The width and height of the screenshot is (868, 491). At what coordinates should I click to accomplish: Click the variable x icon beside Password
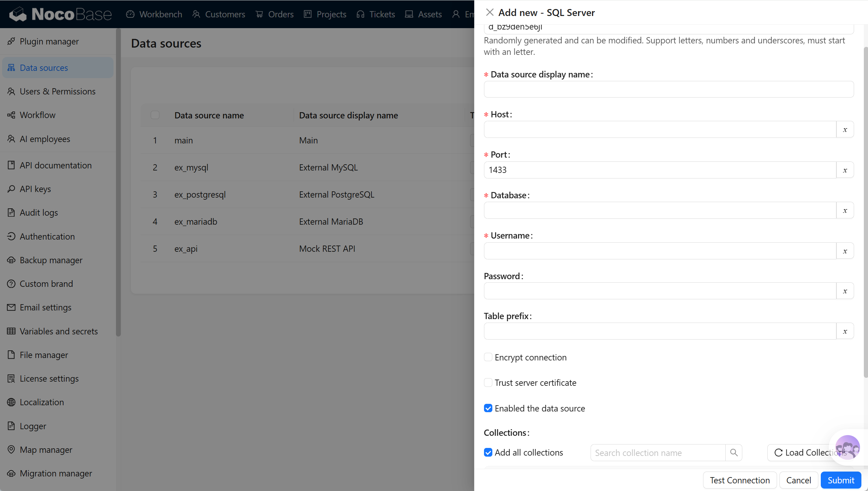[845, 291]
